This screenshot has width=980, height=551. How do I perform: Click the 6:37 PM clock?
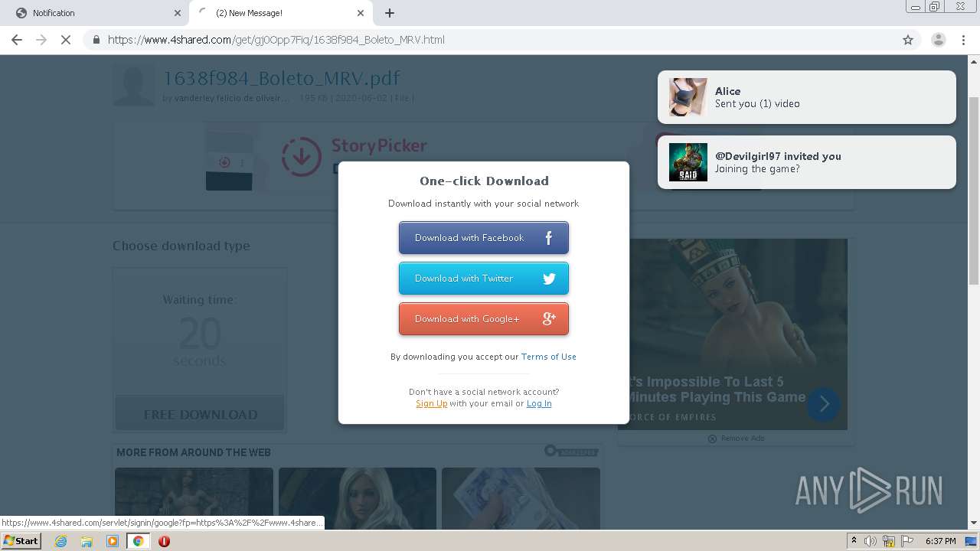(x=940, y=541)
